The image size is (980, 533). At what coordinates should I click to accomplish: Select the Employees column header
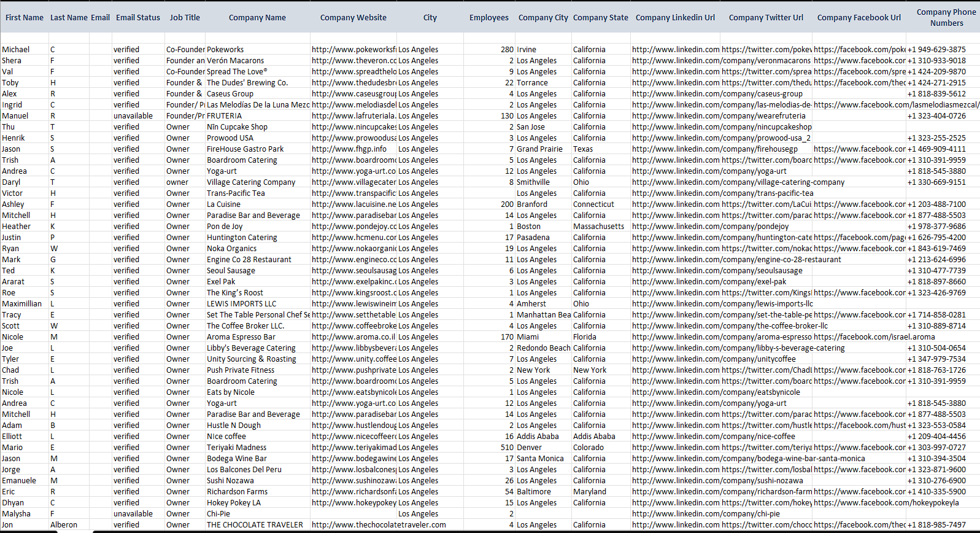click(x=489, y=18)
